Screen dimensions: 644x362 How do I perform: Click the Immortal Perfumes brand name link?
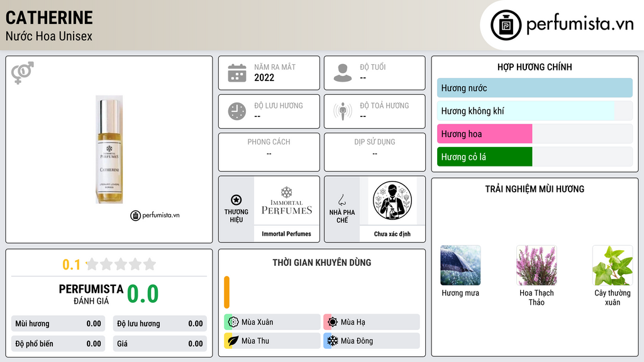coord(286,234)
